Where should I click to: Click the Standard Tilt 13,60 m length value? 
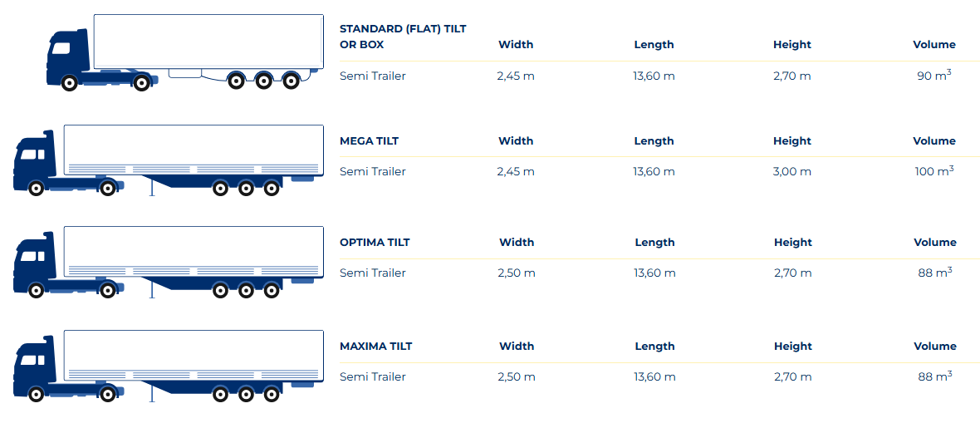click(x=654, y=76)
